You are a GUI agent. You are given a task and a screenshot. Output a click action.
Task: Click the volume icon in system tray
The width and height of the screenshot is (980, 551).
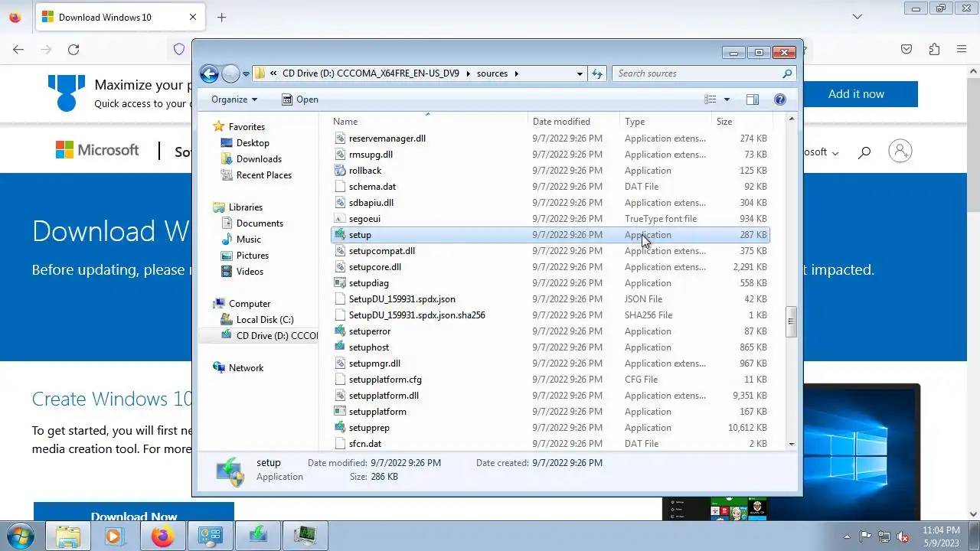[x=903, y=536]
